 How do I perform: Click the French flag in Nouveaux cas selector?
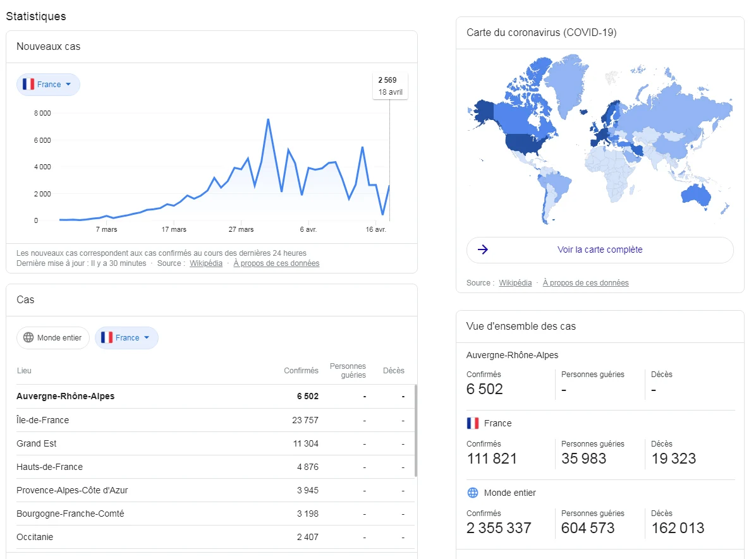tap(28, 85)
